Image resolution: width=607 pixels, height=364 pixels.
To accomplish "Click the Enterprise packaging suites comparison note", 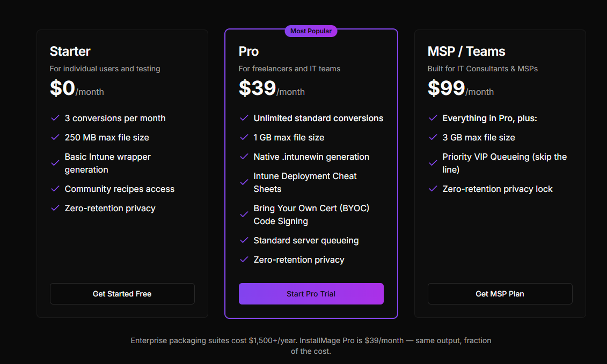I will pos(311,346).
